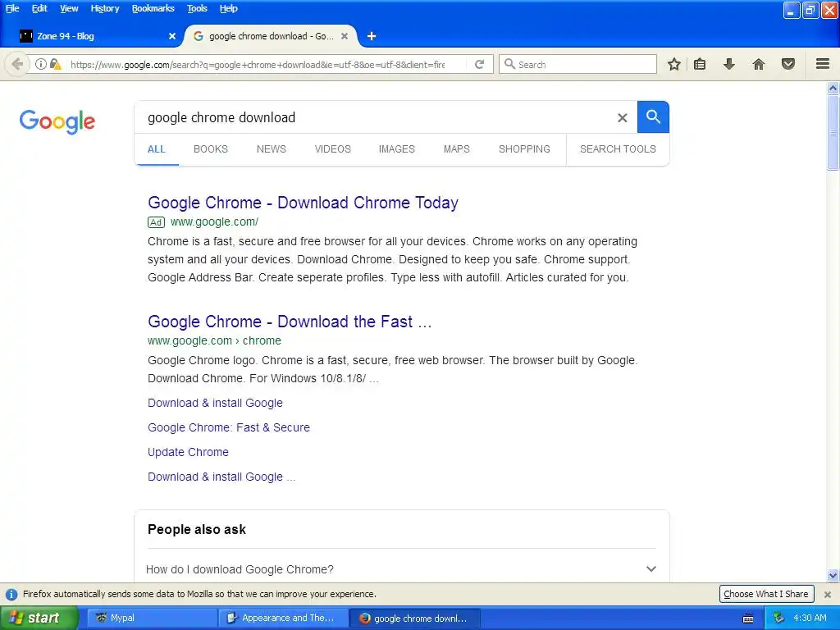Open the downloads arrow icon

coord(728,64)
